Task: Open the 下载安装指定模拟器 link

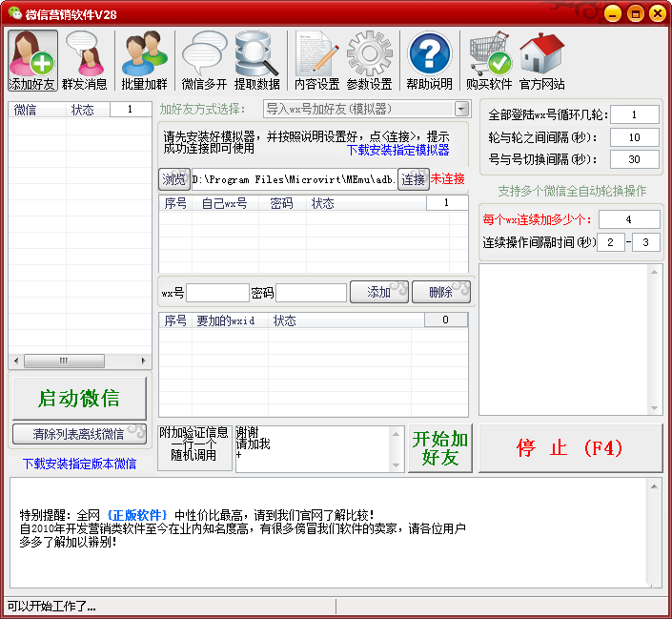Action: click(397, 150)
